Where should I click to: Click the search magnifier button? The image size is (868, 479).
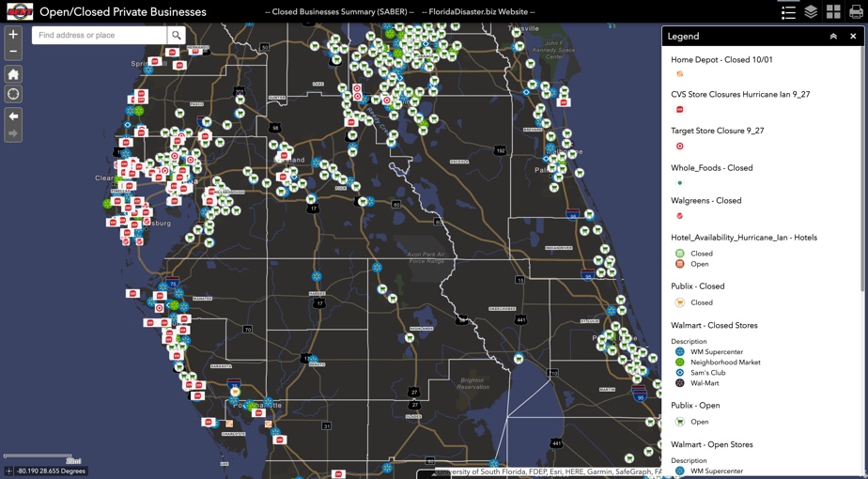176,35
